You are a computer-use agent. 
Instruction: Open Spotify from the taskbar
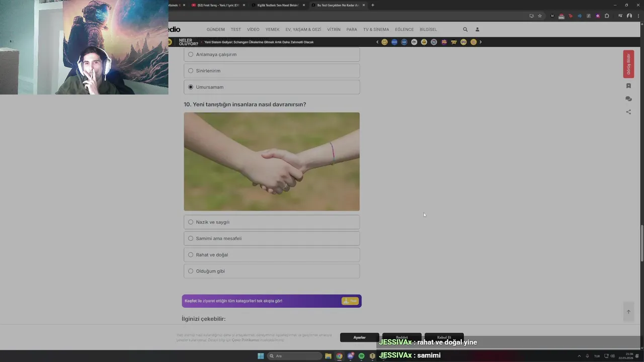coord(361,356)
